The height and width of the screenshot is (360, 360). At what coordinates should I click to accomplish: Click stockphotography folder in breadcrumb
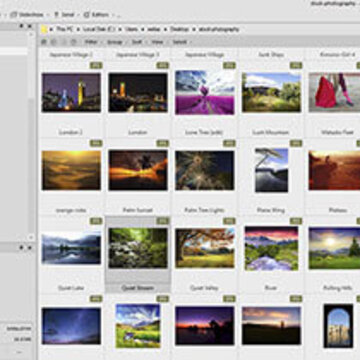pos(219,29)
